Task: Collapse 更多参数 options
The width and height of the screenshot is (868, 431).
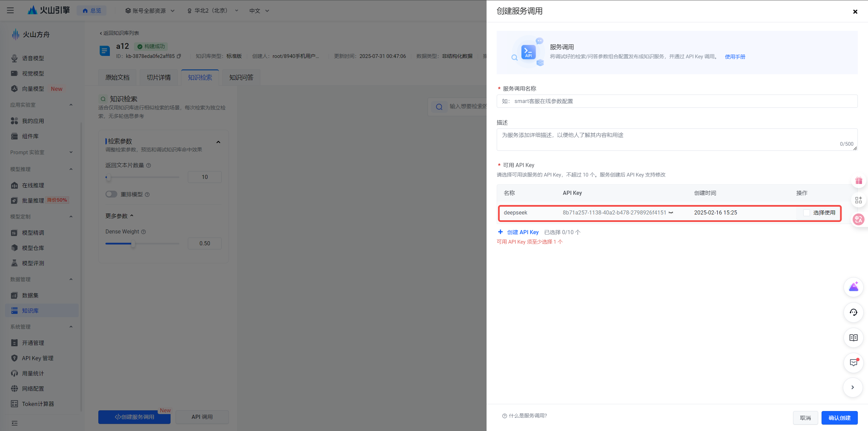Action: (119, 216)
